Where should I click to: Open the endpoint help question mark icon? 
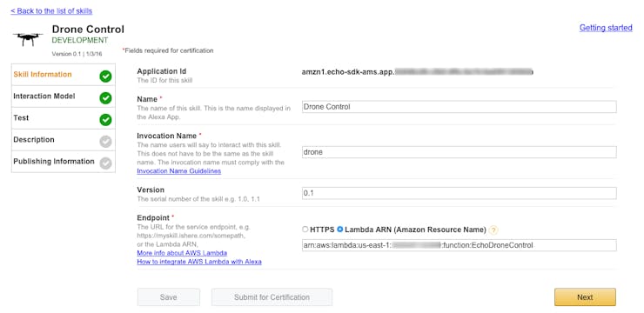coord(493,230)
